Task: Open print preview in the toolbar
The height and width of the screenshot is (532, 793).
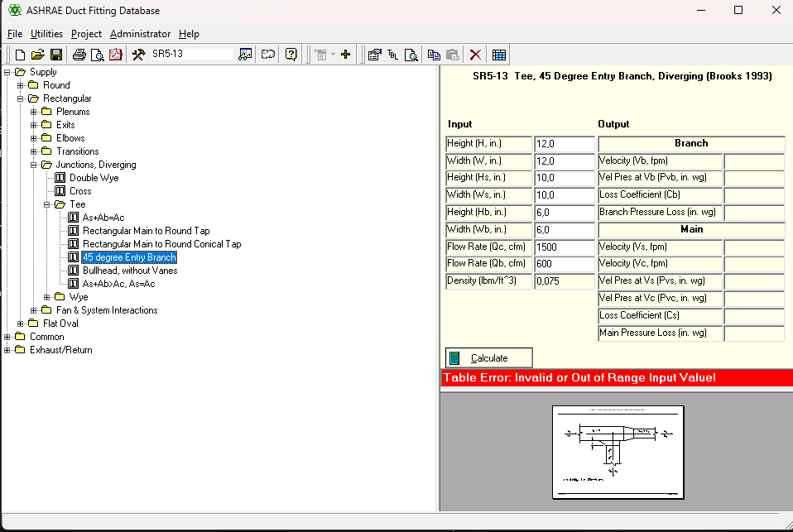Action: click(x=97, y=55)
